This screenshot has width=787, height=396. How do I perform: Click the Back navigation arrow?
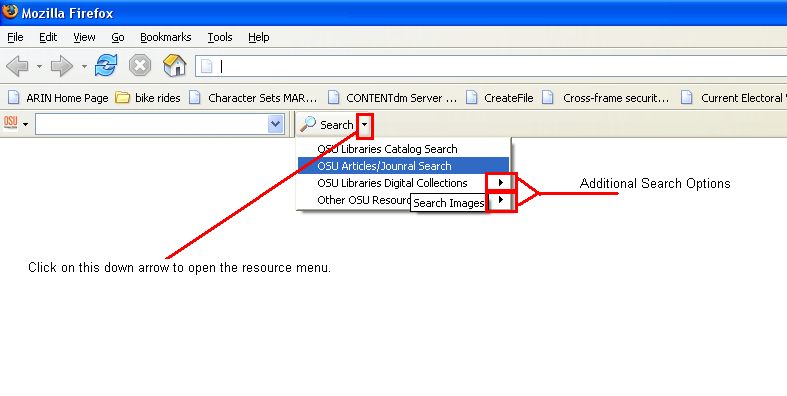pyautogui.click(x=18, y=66)
